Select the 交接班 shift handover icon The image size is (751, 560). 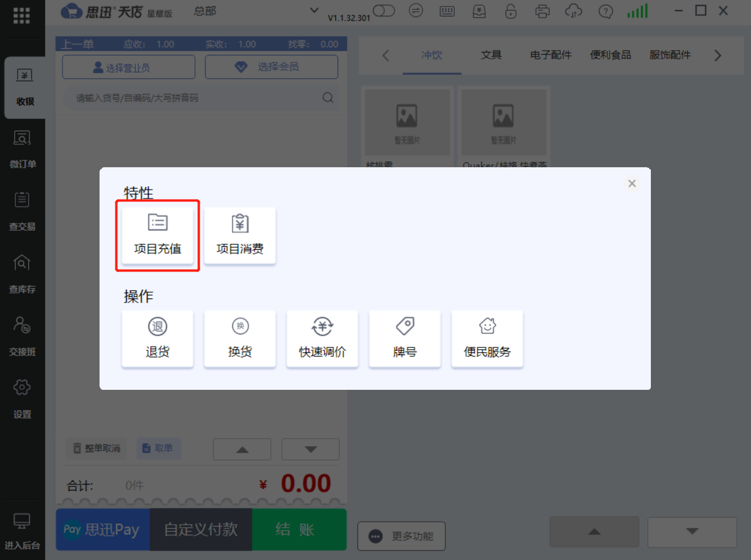pyautogui.click(x=22, y=334)
